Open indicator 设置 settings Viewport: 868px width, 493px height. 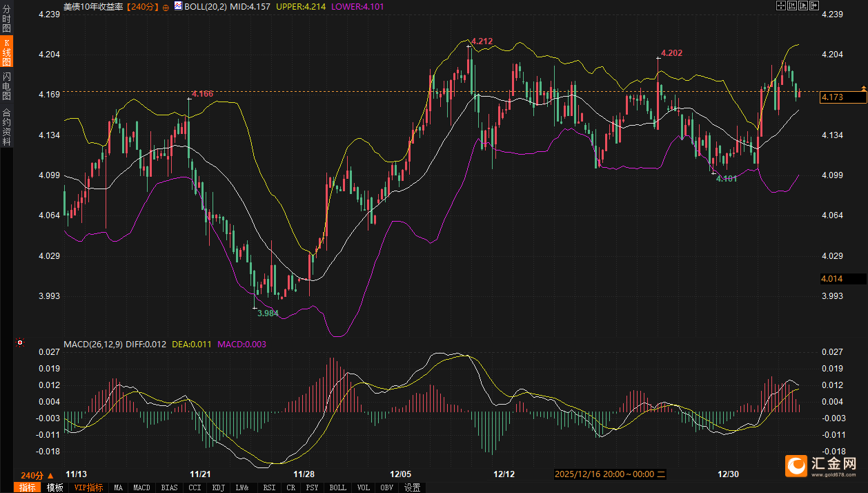point(412,487)
